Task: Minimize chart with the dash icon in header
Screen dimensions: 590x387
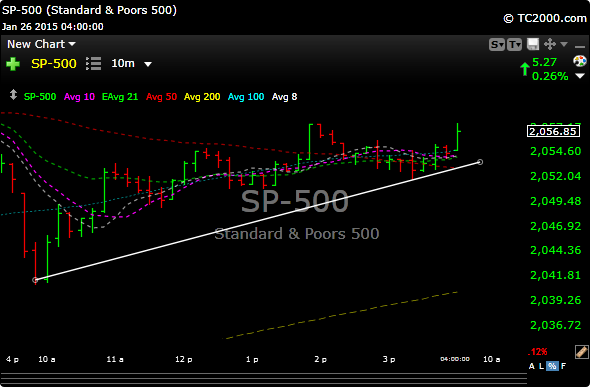Action: click(x=580, y=47)
